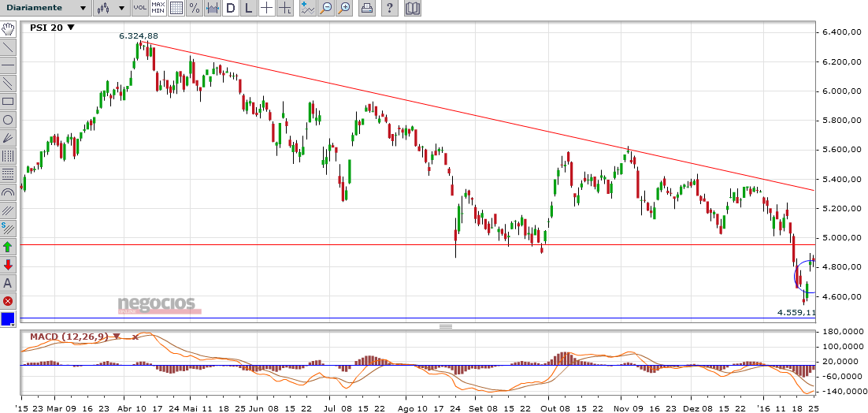The width and height of the screenshot is (868, 413).
Task: Open the manual book icon
Action: pos(413,8)
